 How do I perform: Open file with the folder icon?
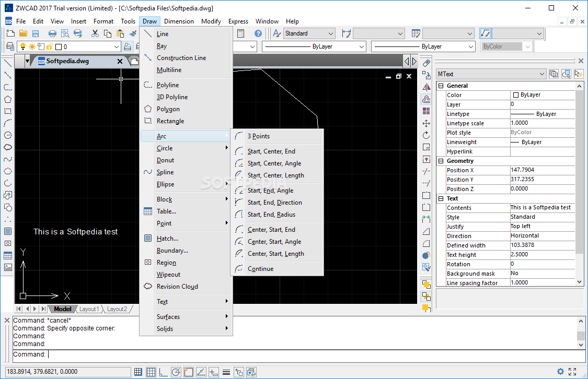23,33
